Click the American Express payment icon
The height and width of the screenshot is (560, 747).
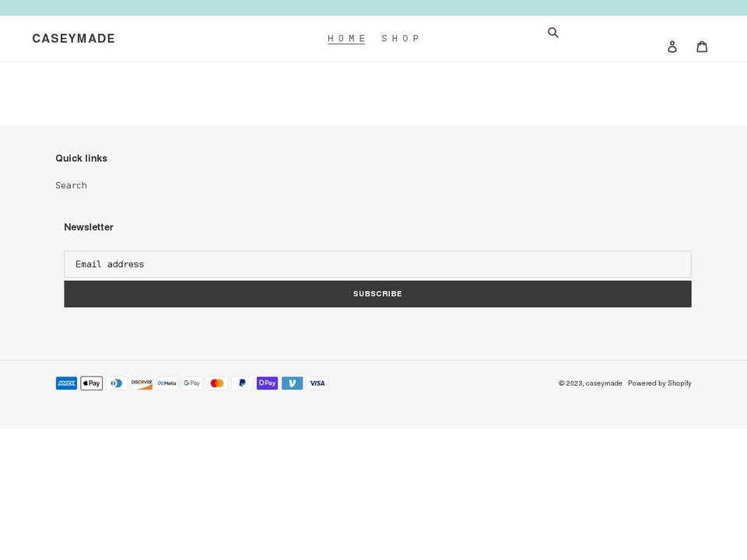coord(66,383)
